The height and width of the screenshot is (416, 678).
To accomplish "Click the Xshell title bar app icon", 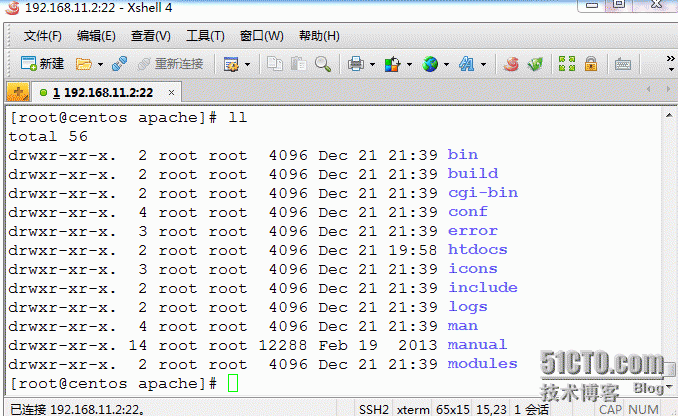I will pos(12,7).
